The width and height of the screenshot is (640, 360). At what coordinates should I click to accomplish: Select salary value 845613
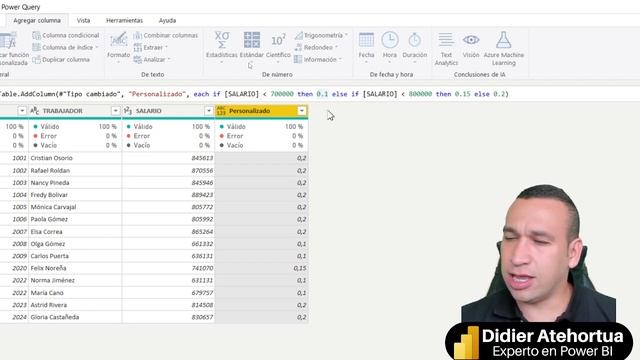[168, 158]
